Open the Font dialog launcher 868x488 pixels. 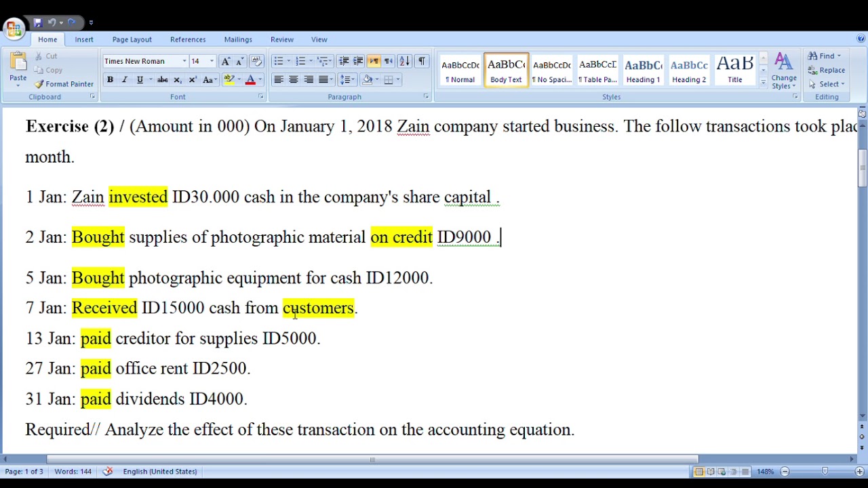[260, 97]
